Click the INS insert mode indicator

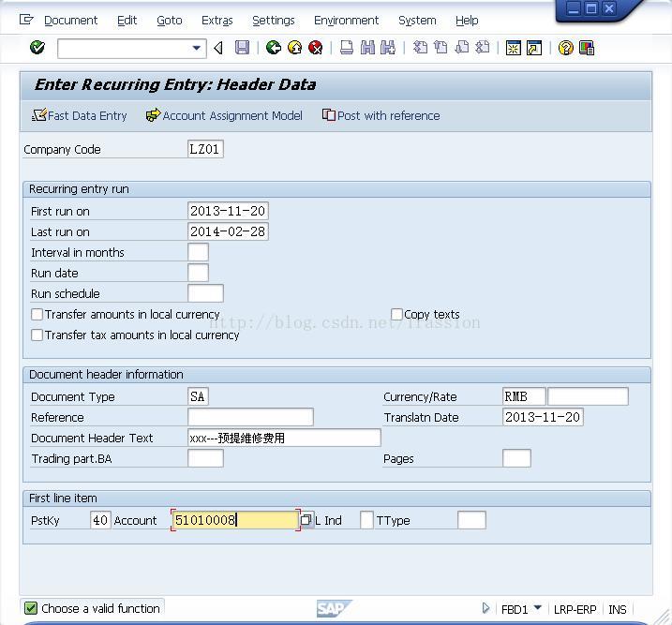(617, 609)
